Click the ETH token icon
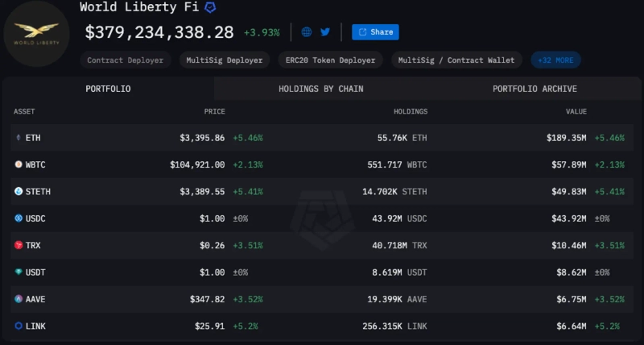This screenshot has height=345, width=644. [x=19, y=138]
